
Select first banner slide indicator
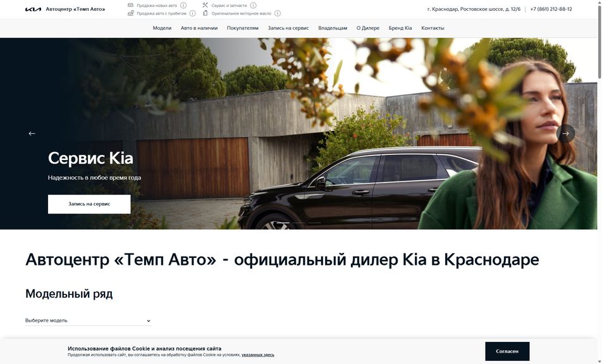(283, 223)
